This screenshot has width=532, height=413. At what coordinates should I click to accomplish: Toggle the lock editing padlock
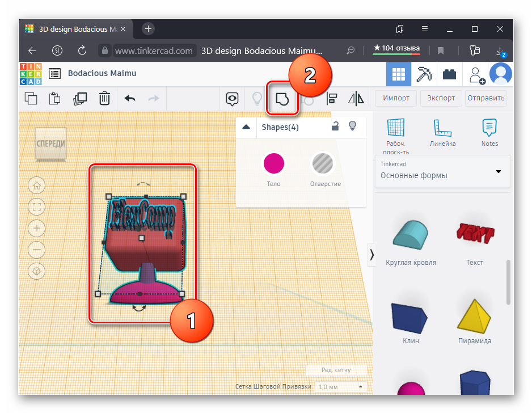click(335, 127)
